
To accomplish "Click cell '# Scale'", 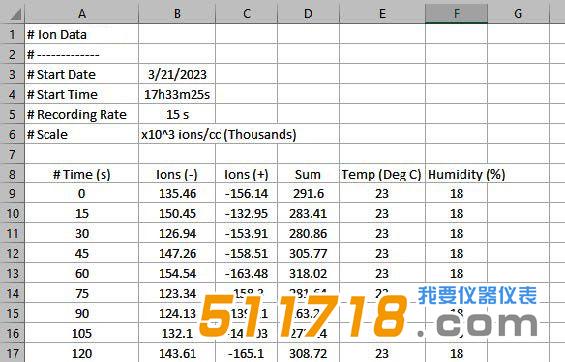I will pyautogui.click(x=82, y=134).
